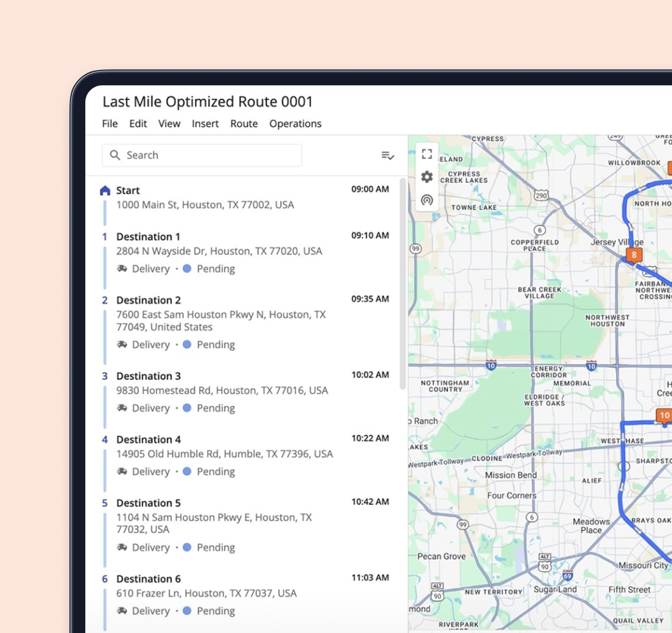Click Energy Corridor label on map
Viewport: 672px width, 633px height.
549,372
